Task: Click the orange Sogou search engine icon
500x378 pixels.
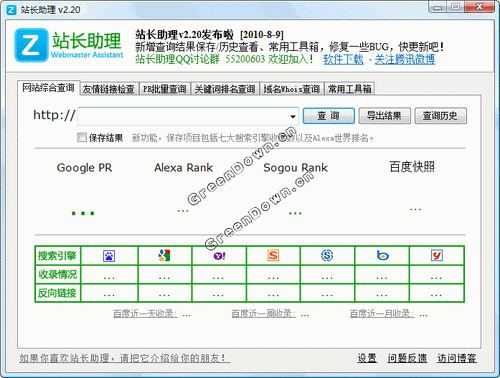Action: coord(273,256)
